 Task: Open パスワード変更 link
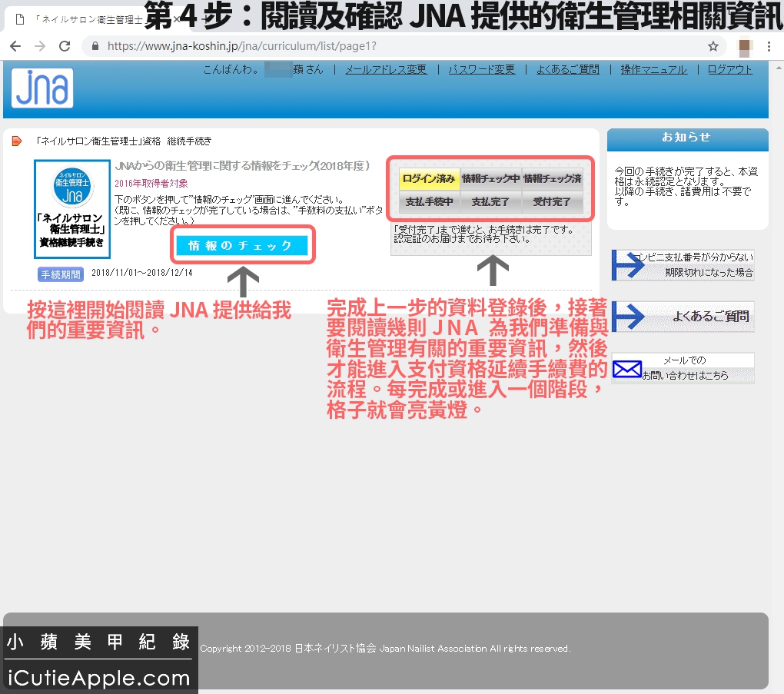[481, 69]
